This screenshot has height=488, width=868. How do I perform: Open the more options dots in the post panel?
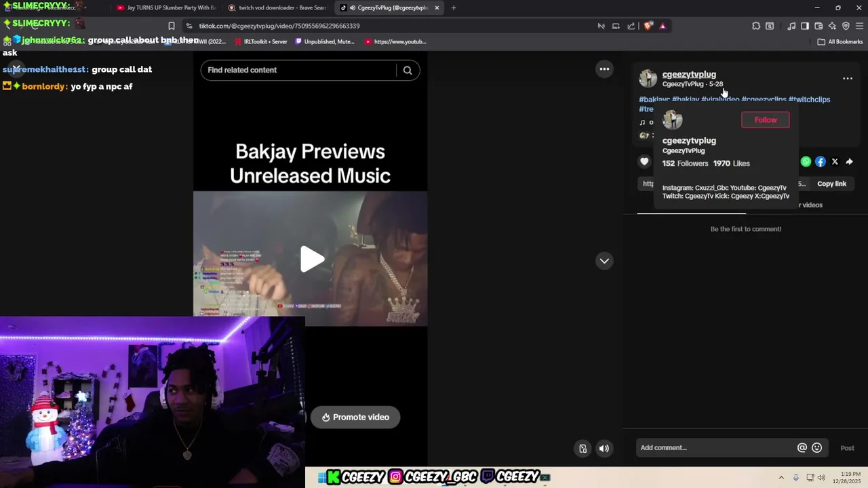tap(848, 79)
